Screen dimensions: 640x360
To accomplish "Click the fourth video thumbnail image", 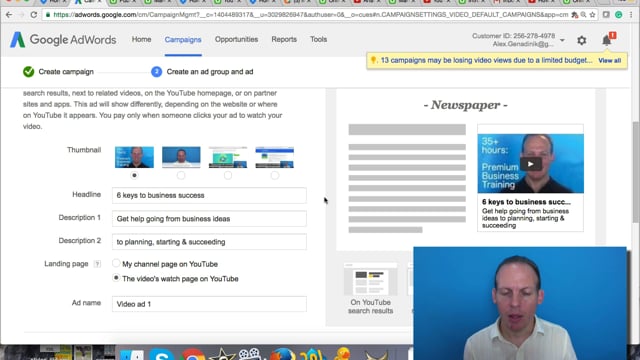I will coord(275,157).
